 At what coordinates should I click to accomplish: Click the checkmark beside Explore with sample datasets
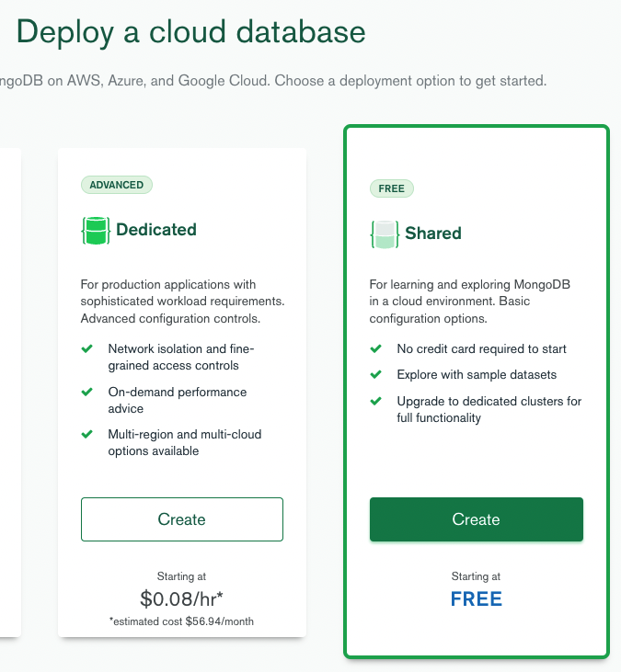click(x=376, y=374)
